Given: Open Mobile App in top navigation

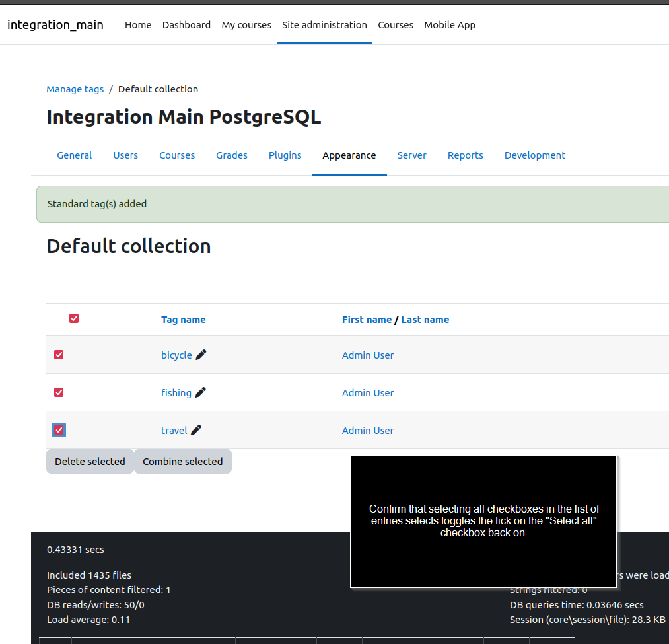Looking at the screenshot, I should pos(450,25).
